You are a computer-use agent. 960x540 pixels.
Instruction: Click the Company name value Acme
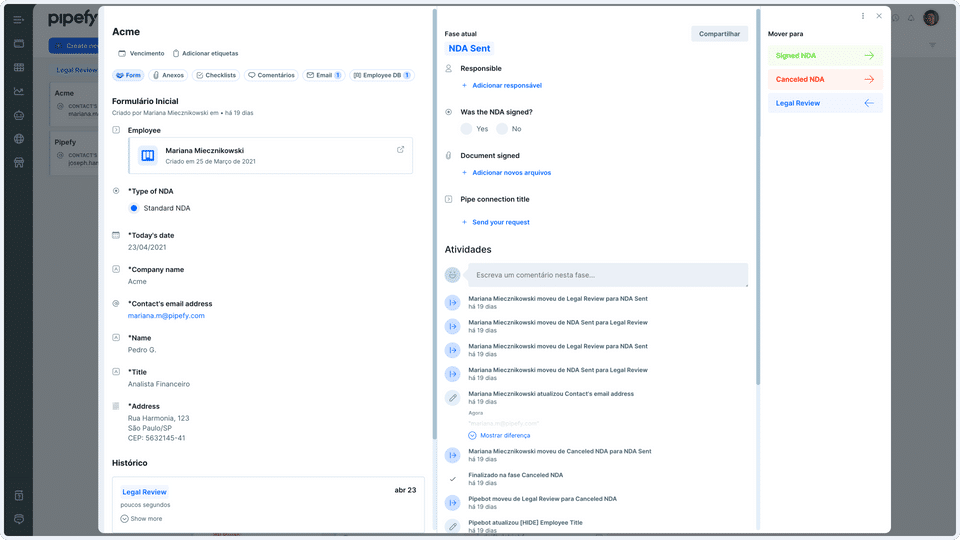pyautogui.click(x=137, y=282)
